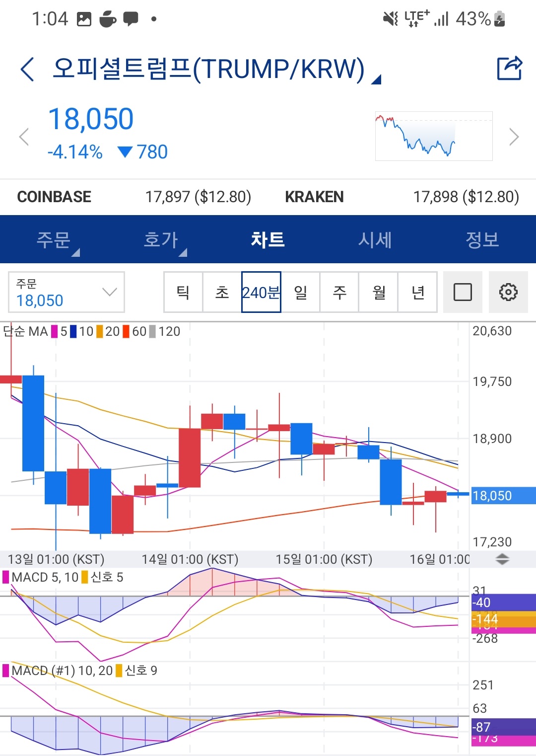The width and height of the screenshot is (536, 756).
Task: Select the 차트 tab
Action: (x=268, y=239)
